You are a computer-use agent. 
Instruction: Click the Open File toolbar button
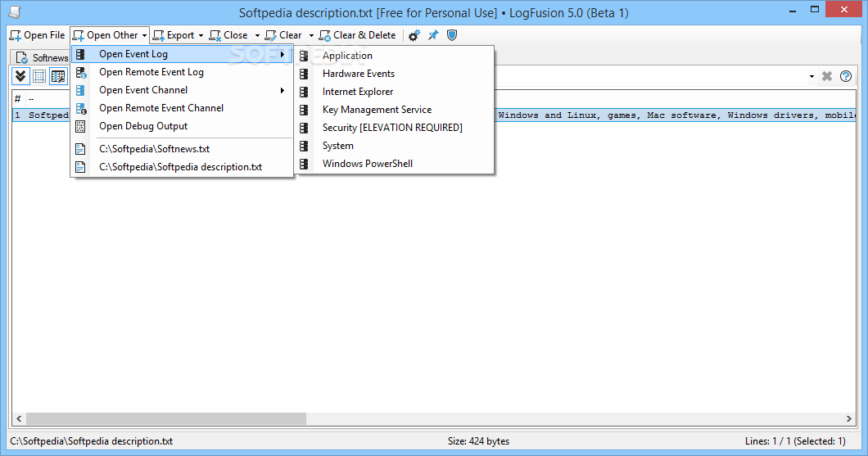(x=37, y=35)
